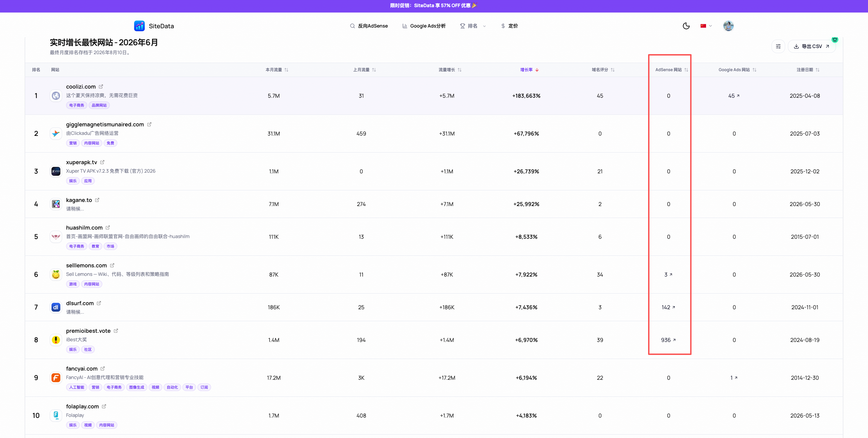Select 17.2M monthly traffic for fancyai.com

point(274,378)
